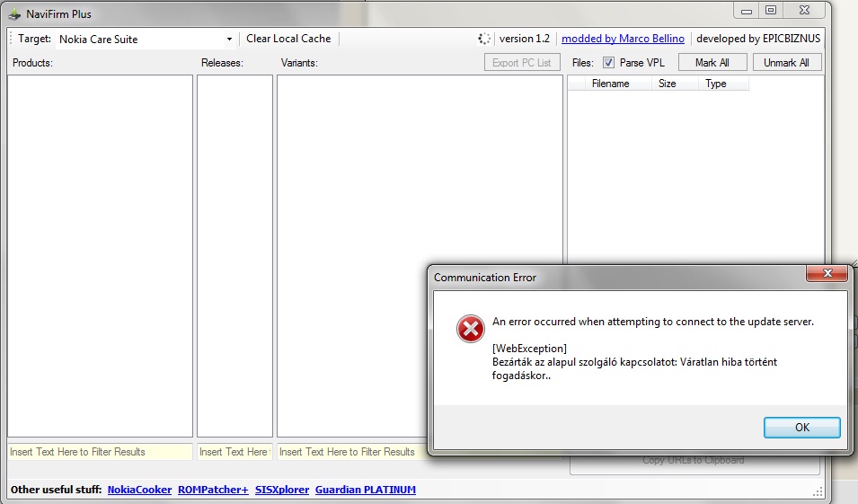Close the NaviFirm Plus window
The height and width of the screenshot is (504, 858).
point(804,11)
